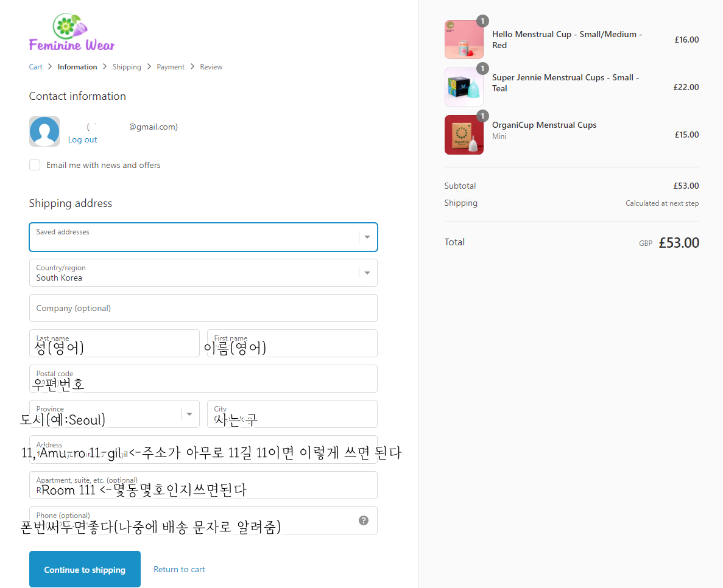This screenshot has height=588, width=723.
Task: Click the Subtotal label
Action: point(460,186)
